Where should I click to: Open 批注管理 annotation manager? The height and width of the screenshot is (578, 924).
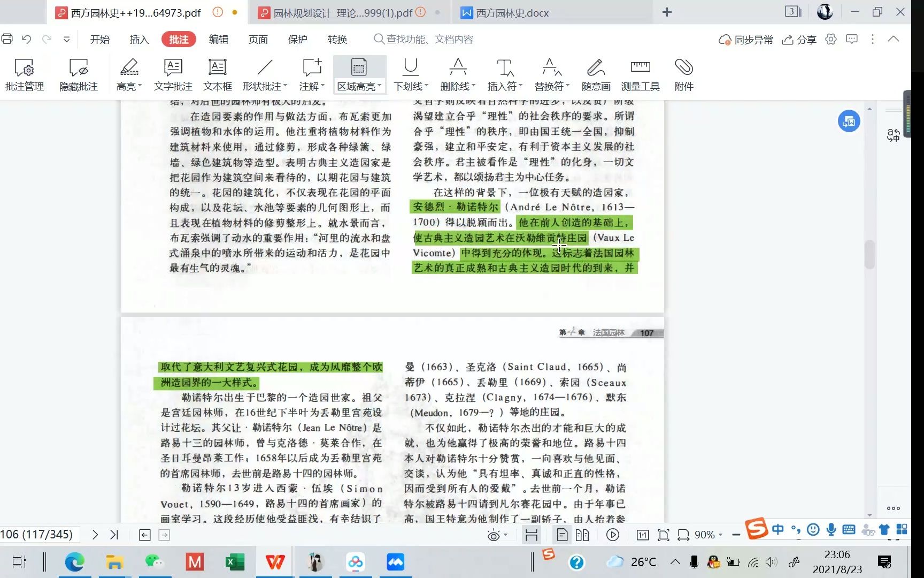25,74
